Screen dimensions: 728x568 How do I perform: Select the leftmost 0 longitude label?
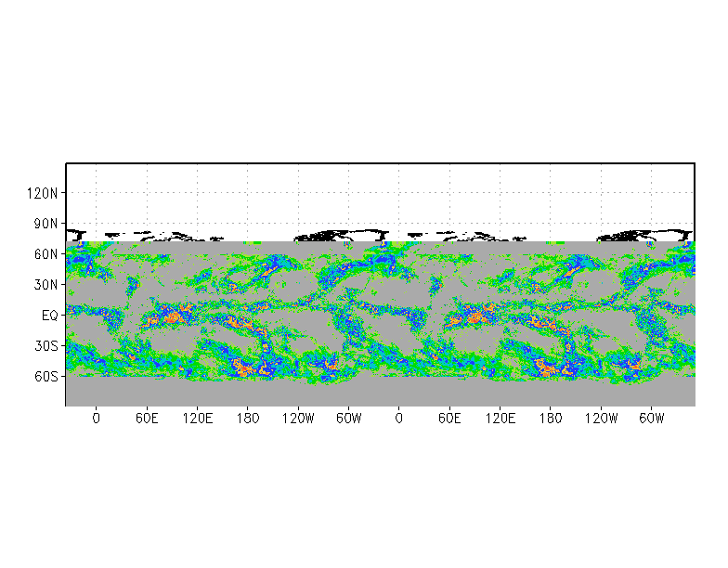(97, 419)
